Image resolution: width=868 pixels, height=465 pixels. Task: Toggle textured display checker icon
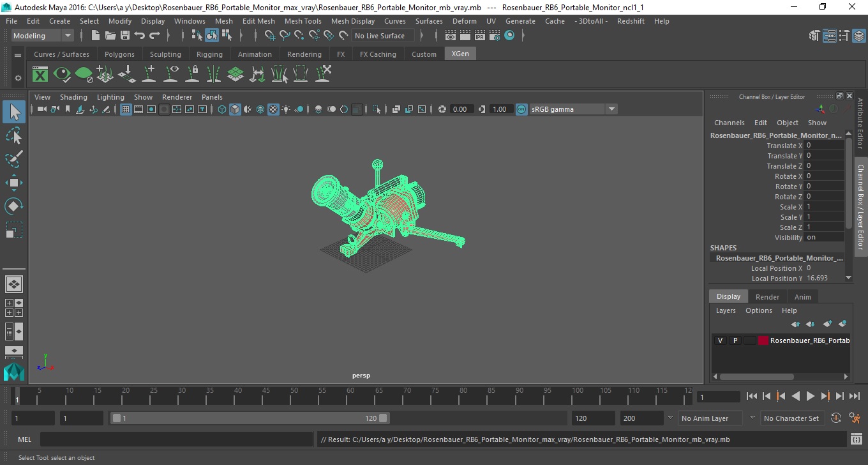click(x=273, y=109)
